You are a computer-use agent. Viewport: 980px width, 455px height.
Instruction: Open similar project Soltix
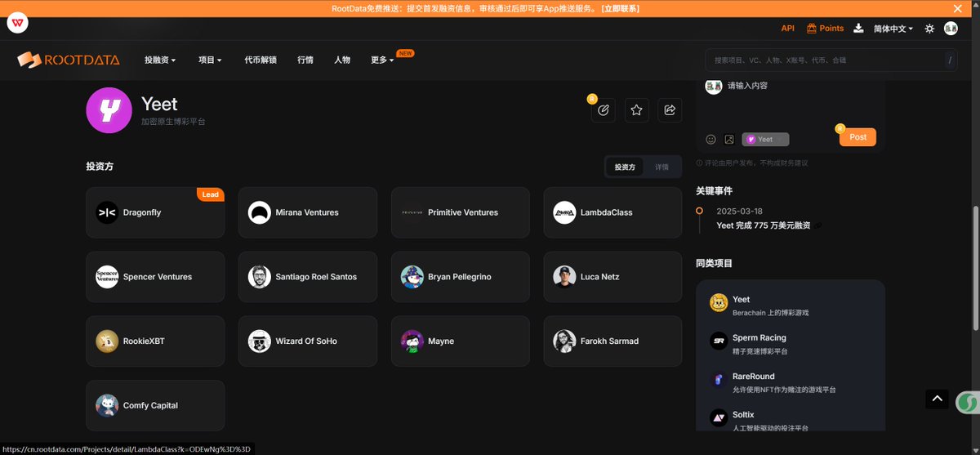(x=743, y=415)
